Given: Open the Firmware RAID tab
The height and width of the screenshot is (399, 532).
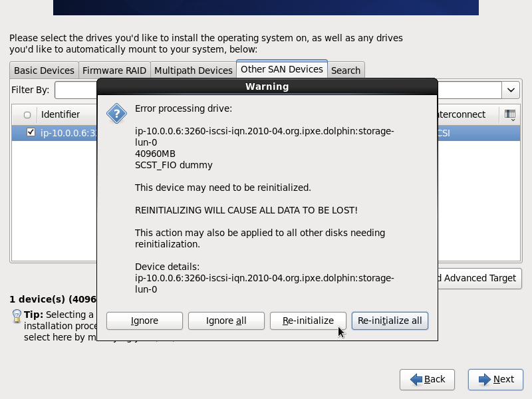Looking at the screenshot, I should coord(114,70).
